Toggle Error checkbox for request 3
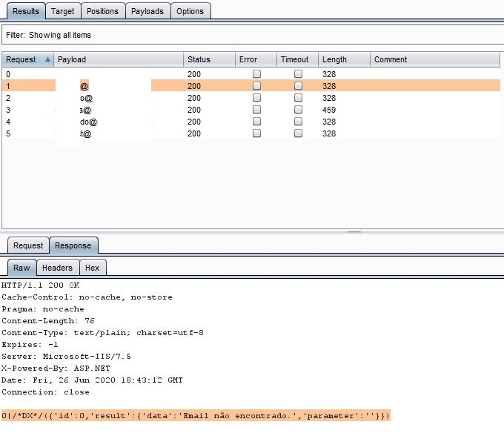 pos(256,110)
